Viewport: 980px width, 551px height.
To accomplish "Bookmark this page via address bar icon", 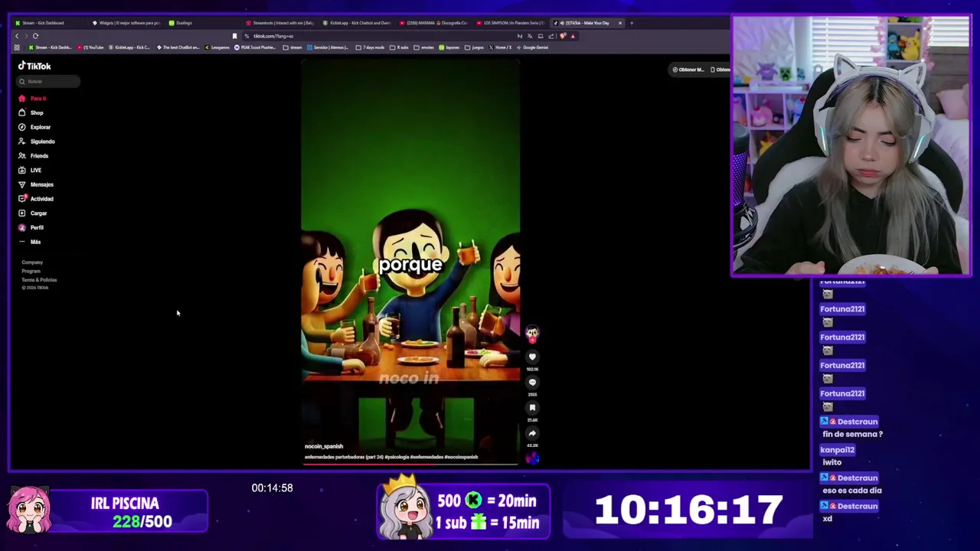I will coord(234,36).
